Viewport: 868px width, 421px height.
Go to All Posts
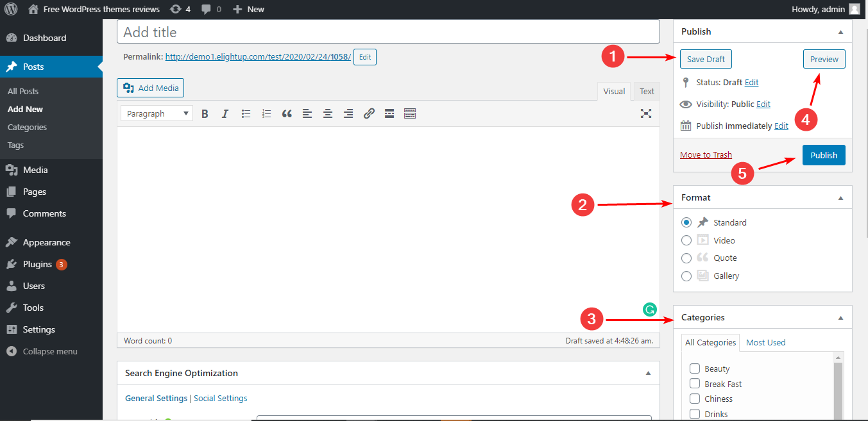[x=23, y=91]
